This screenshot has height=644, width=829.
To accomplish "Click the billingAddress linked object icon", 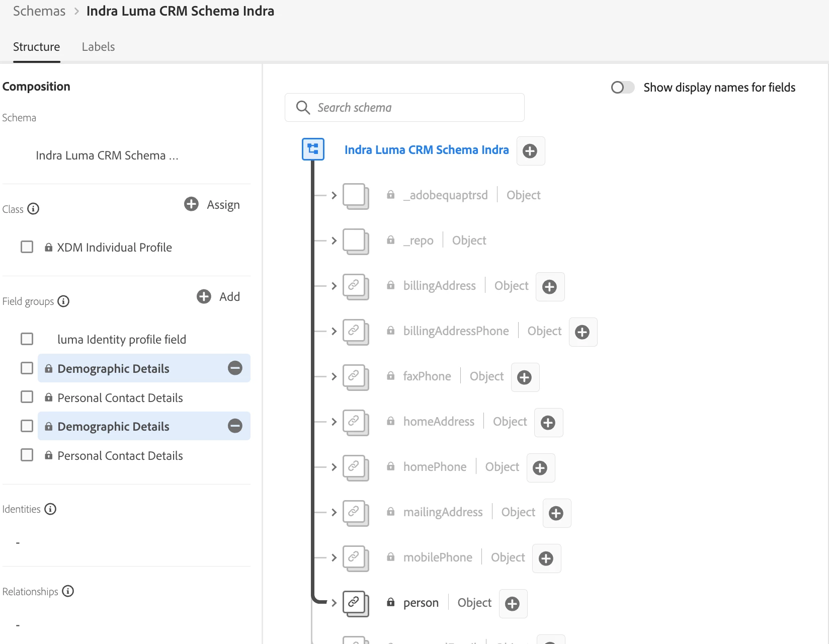I will (356, 287).
